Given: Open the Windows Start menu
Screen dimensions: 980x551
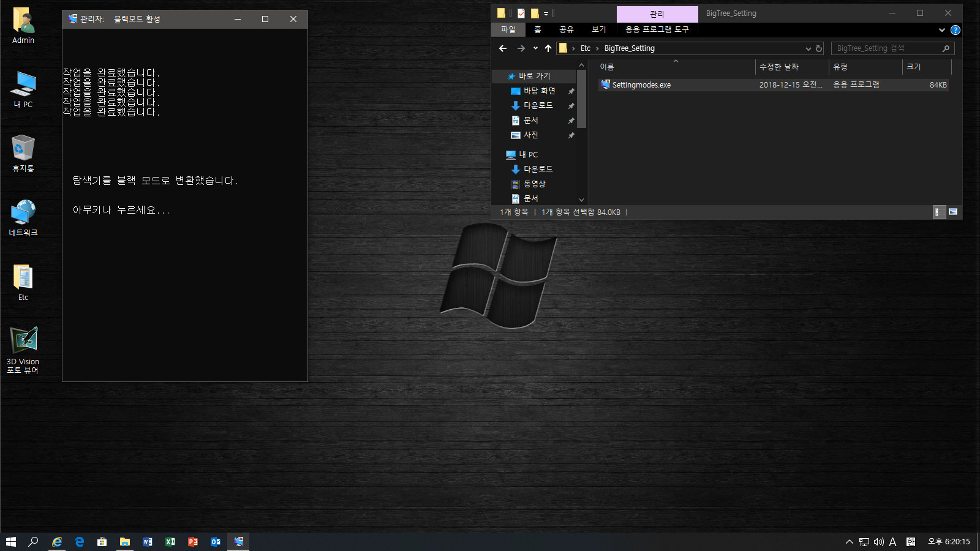Looking at the screenshot, I should click(x=11, y=542).
